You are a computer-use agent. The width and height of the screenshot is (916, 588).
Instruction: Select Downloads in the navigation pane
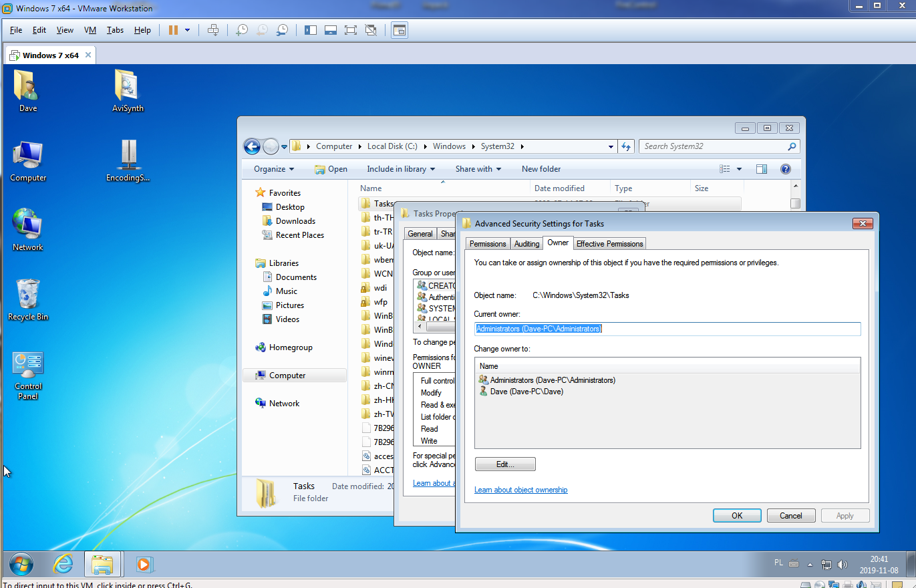pyautogui.click(x=295, y=221)
